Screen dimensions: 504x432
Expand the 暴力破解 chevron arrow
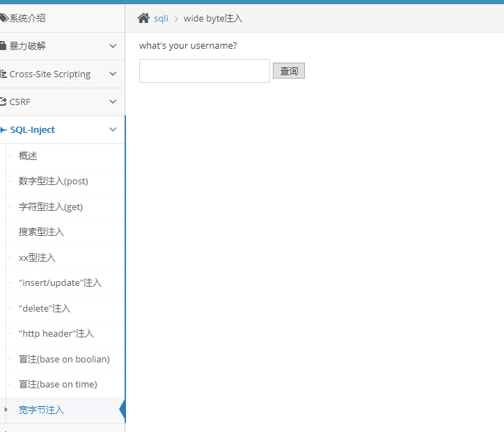113,46
